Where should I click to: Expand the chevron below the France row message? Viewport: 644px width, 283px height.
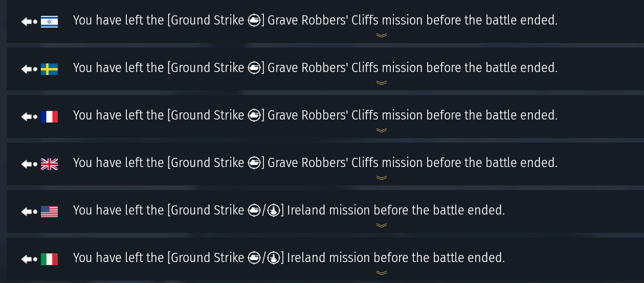[x=381, y=130]
